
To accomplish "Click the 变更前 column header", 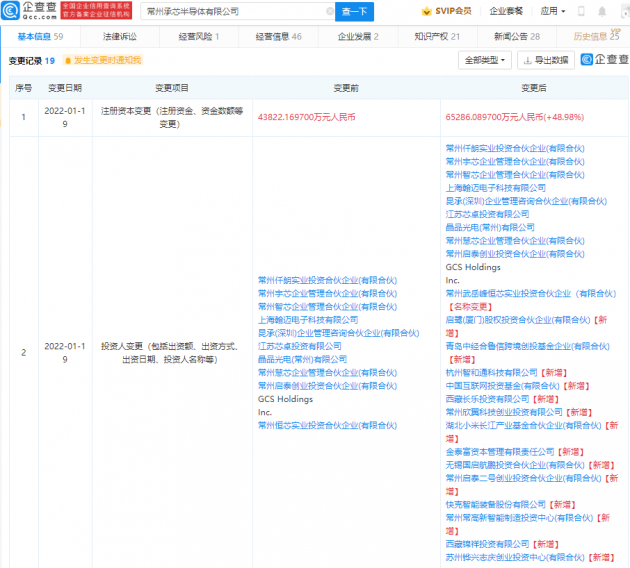I will 346,88.
